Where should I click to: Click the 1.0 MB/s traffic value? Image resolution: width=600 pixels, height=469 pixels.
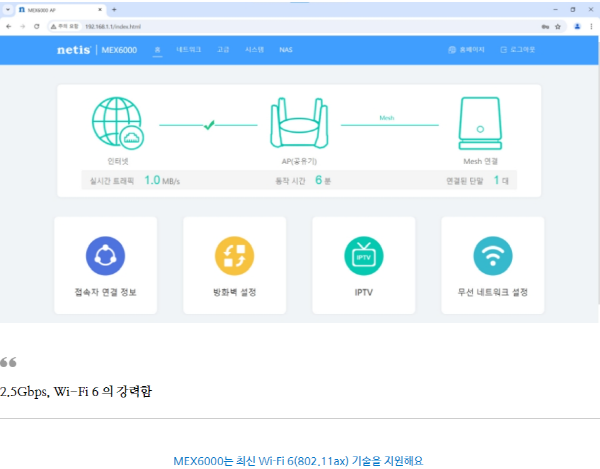[162, 180]
